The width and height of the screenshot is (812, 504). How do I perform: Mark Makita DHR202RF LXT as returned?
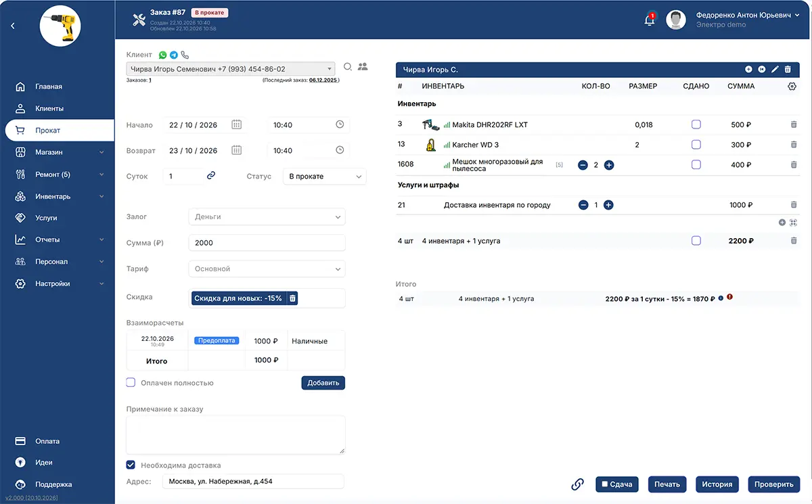[696, 124]
